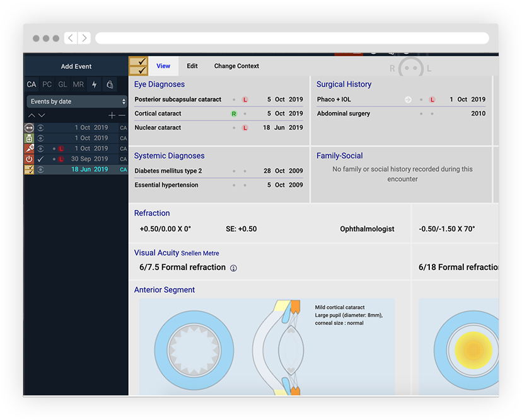The image size is (522, 420).
Task: Click the yellow nuclear cataract eye diagram
Action: pos(466,351)
